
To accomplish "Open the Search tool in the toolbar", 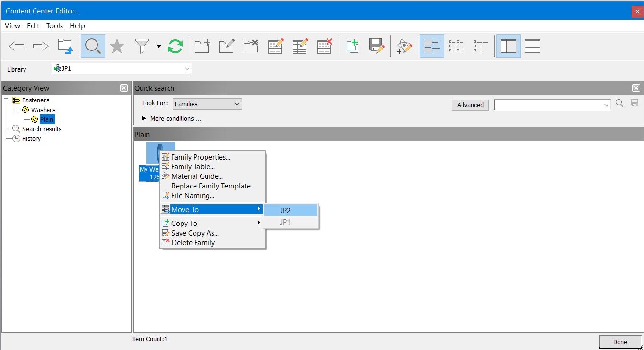I will [92, 46].
